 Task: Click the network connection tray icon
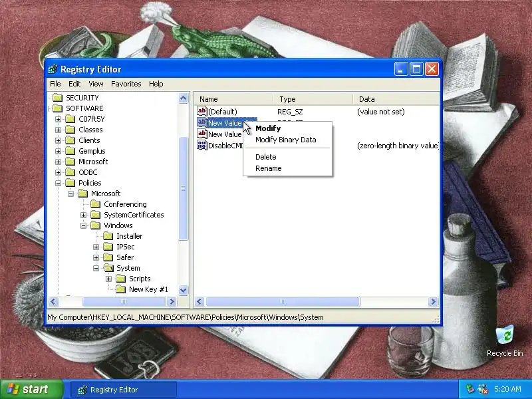click(470, 389)
